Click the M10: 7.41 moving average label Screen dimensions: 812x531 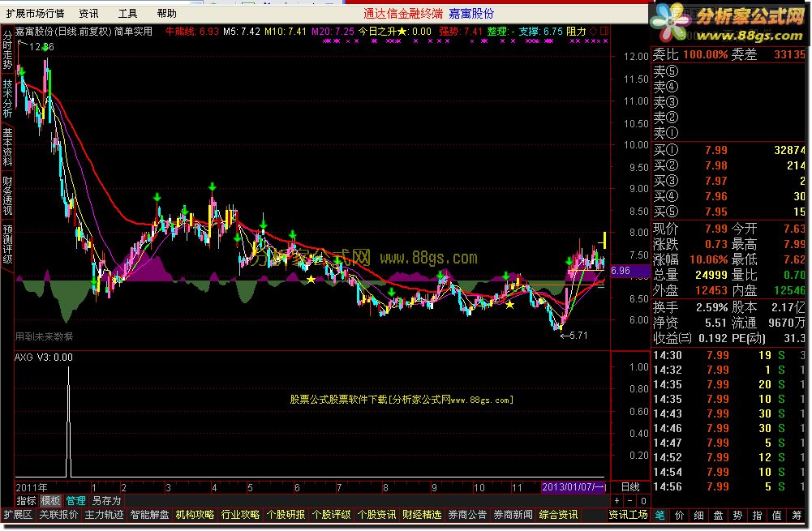(x=286, y=31)
